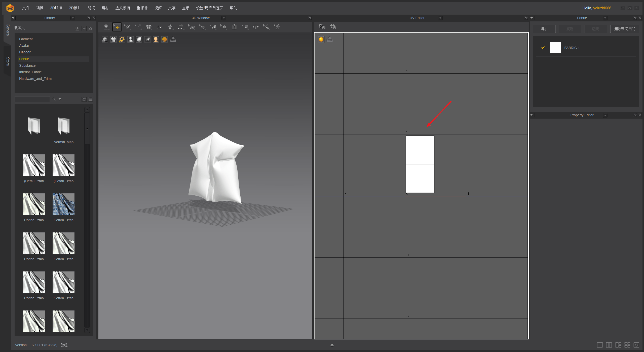Select the Zipper tool icon
The image size is (644, 352).
(x=234, y=27)
